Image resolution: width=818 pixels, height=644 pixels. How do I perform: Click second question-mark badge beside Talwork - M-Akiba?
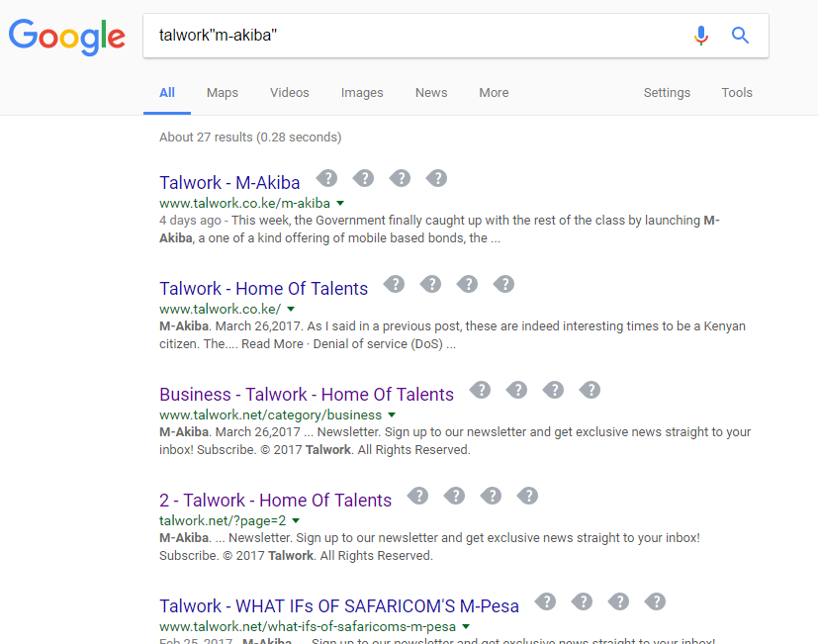pos(364,178)
